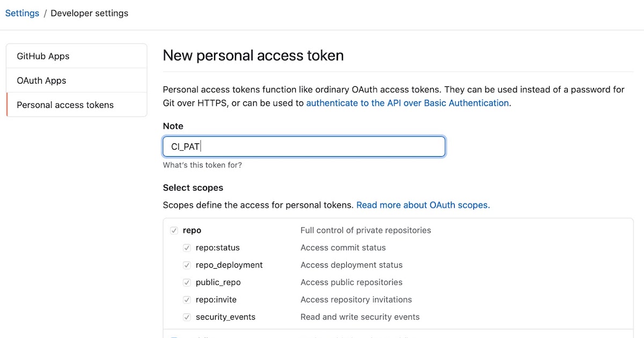This screenshot has height=338, width=644.
Task: Toggle the repo_deployment checkbox
Action: [x=187, y=264]
